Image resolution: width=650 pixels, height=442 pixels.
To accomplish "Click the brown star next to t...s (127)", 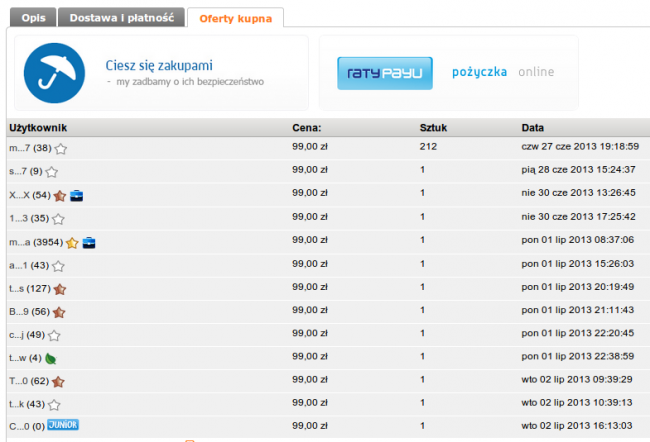I will [x=60, y=289].
